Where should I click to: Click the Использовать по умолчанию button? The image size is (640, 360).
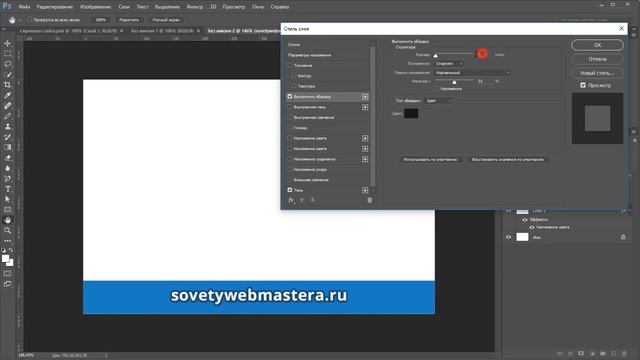click(430, 160)
